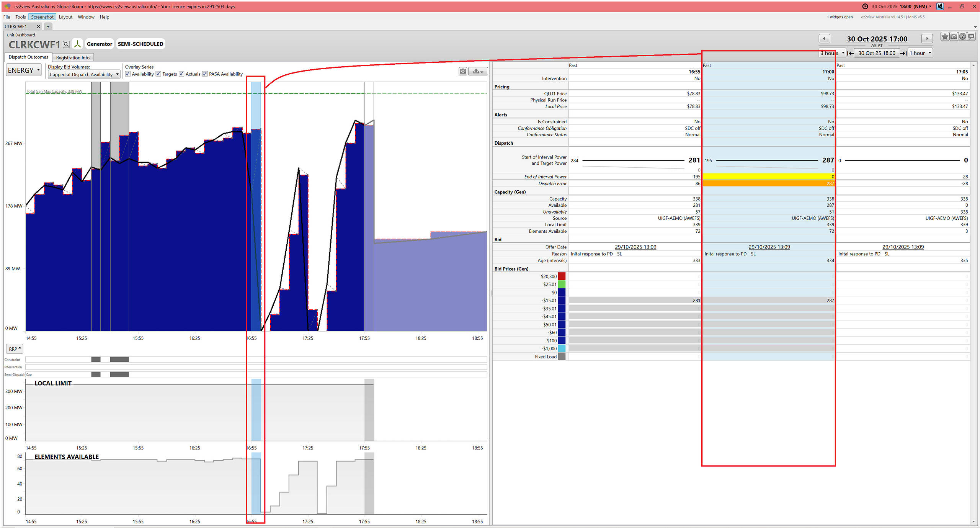Click the chart camera snapshot icon
Viewport: 980px width, 528px height.
coord(463,71)
